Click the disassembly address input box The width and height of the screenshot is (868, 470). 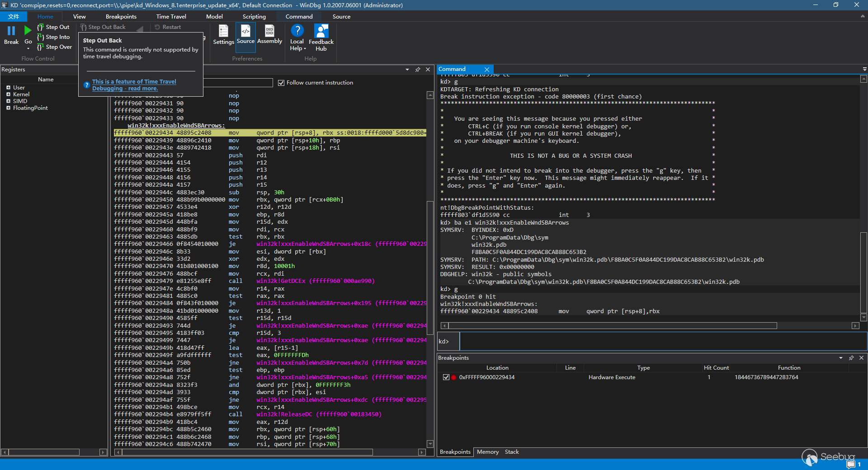click(x=238, y=83)
